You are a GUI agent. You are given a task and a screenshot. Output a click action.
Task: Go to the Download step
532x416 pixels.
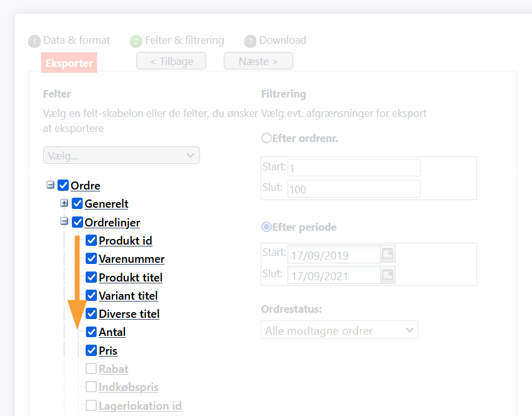click(x=283, y=41)
